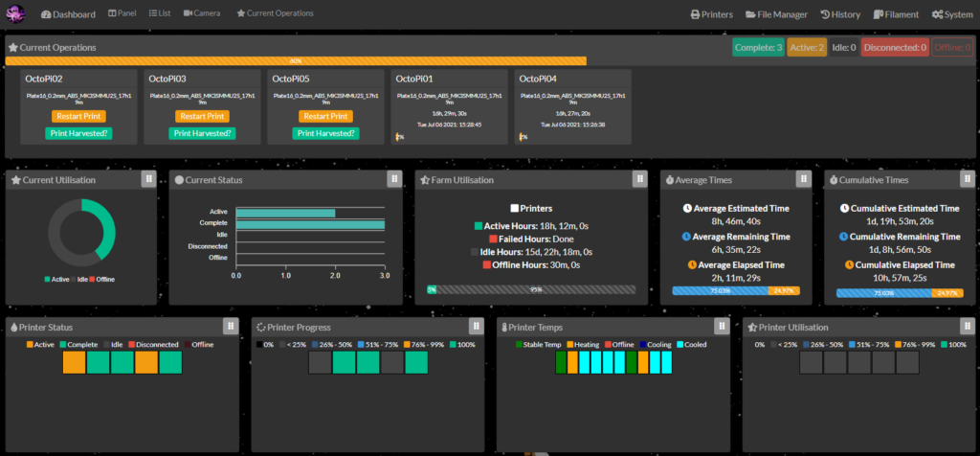Click the OctoFarm octopus logo
The width and height of the screenshot is (980, 456).
point(15,13)
